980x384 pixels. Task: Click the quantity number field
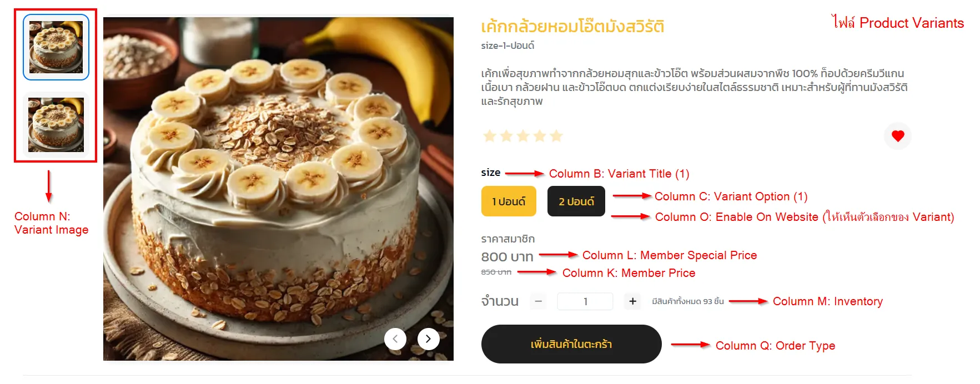[x=585, y=301]
